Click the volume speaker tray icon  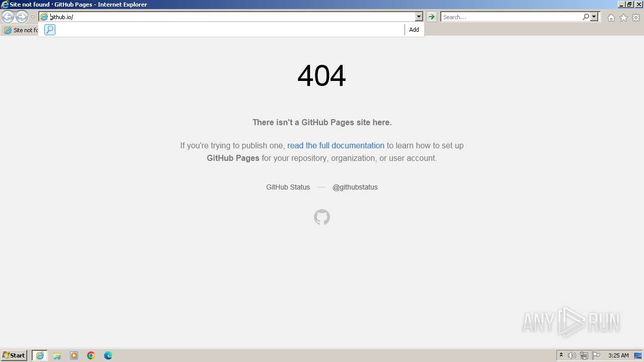tap(572, 355)
